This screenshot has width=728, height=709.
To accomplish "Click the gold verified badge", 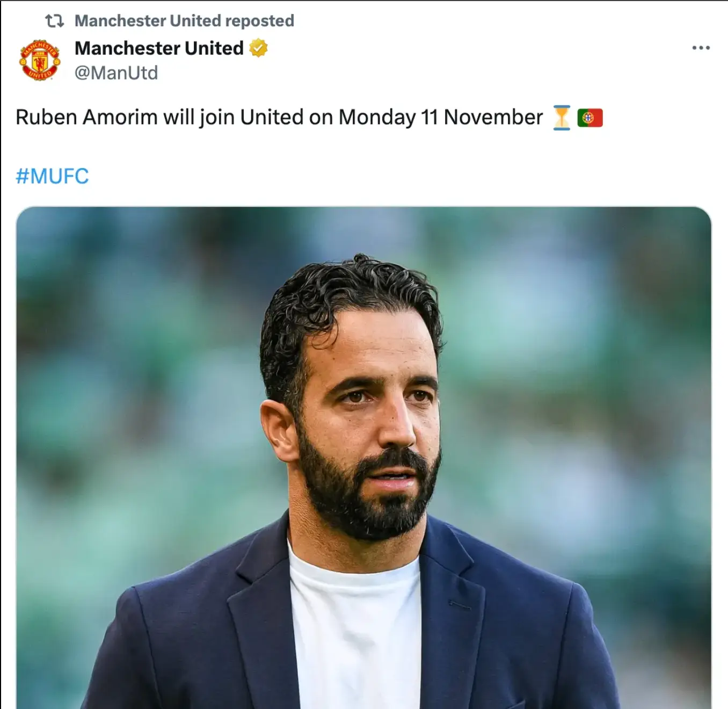I will [x=258, y=48].
